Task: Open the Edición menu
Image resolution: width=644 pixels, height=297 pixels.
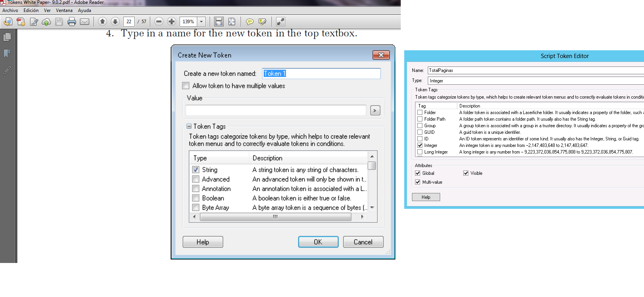Action: [x=31, y=10]
